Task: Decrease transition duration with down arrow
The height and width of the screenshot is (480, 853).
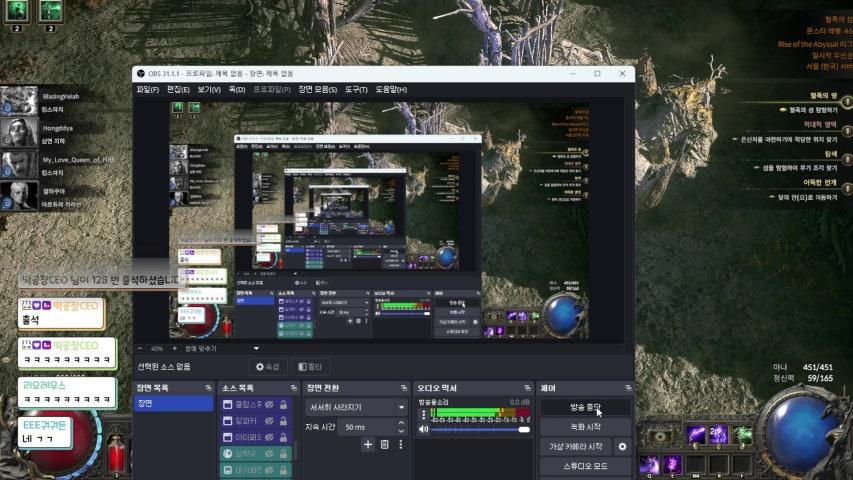Action: (x=401, y=431)
